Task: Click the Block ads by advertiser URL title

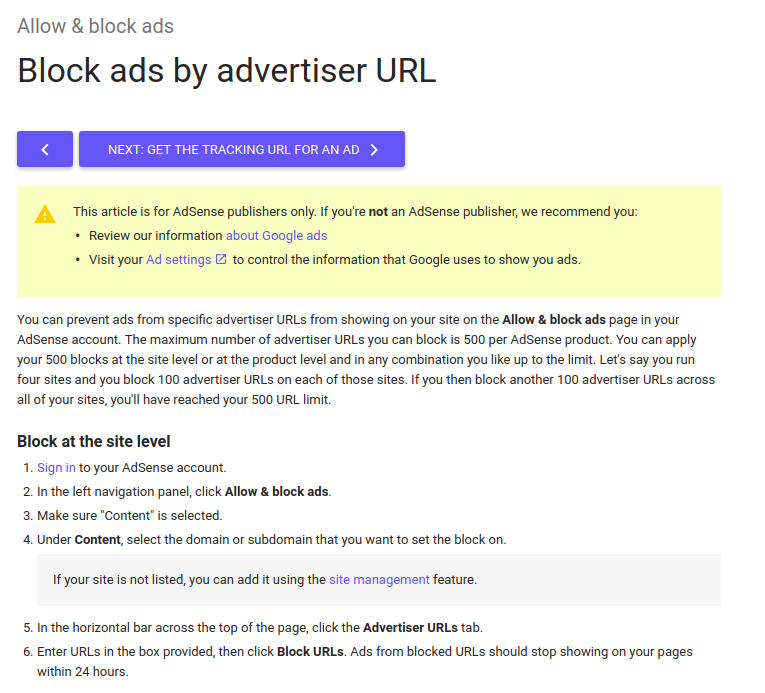Action: coord(227,71)
